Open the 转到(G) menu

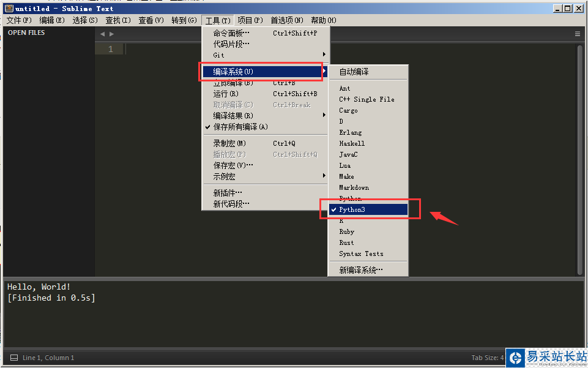click(x=184, y=20)
